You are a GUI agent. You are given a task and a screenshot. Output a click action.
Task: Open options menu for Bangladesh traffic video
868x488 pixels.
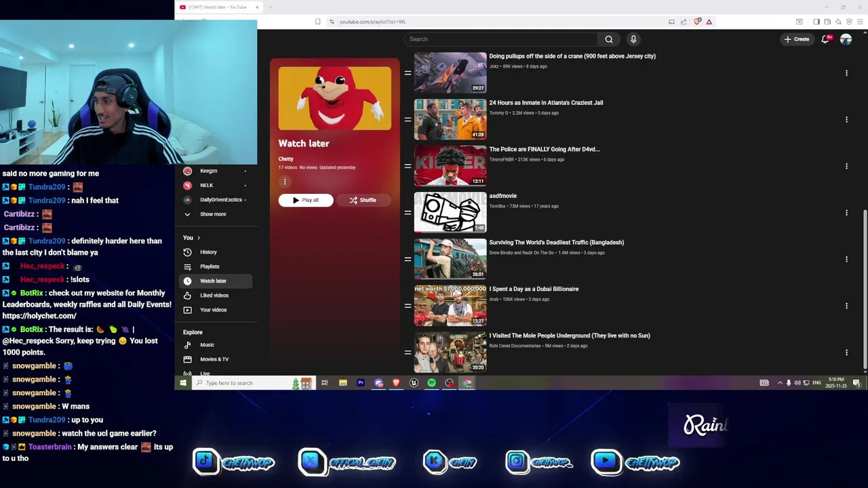[846, 259]
